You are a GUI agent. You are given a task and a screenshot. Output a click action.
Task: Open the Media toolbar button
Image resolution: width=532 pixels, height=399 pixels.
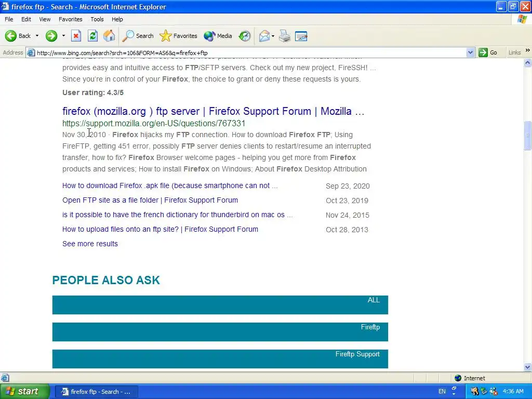click(x=218, y=36)
